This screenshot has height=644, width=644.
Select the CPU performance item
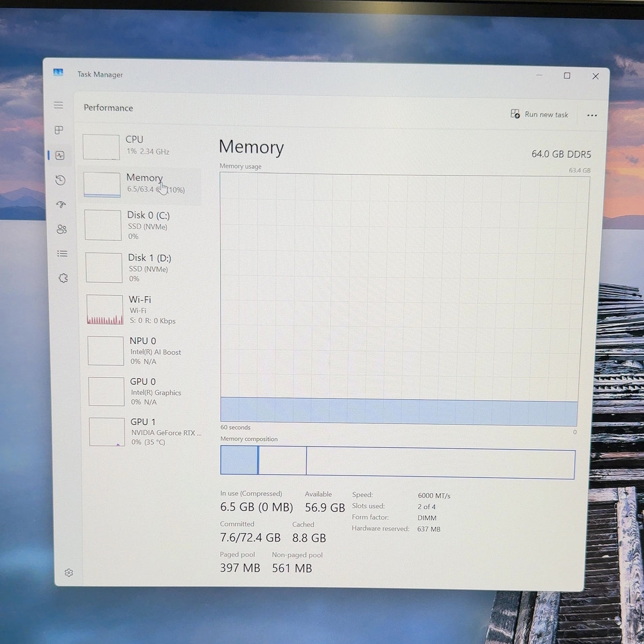pos(141,146)
